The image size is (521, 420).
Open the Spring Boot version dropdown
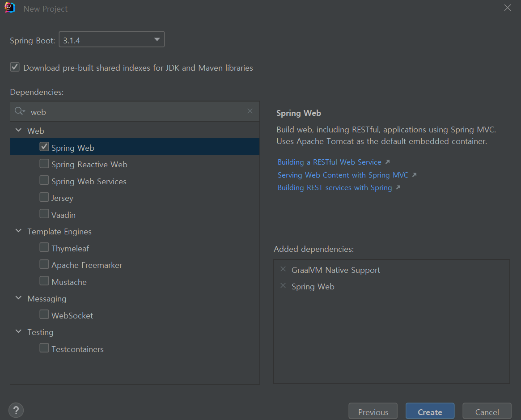point(112,39)
